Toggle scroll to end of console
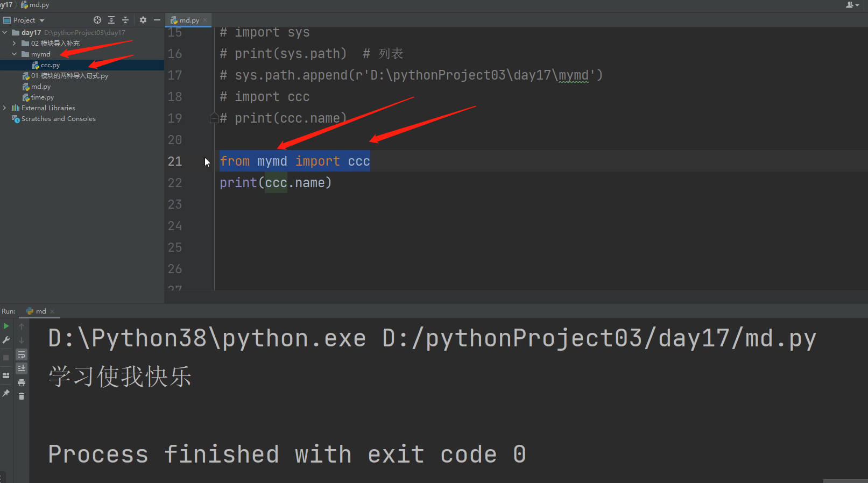Screen dimensions: 868x483 pos(22,368)
